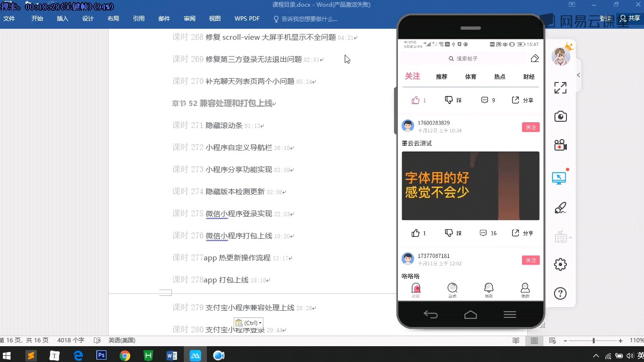Open the paste options (Ctrl) dropdown
This screenshot has width=644, height=362.
click(x=248, y=323)
